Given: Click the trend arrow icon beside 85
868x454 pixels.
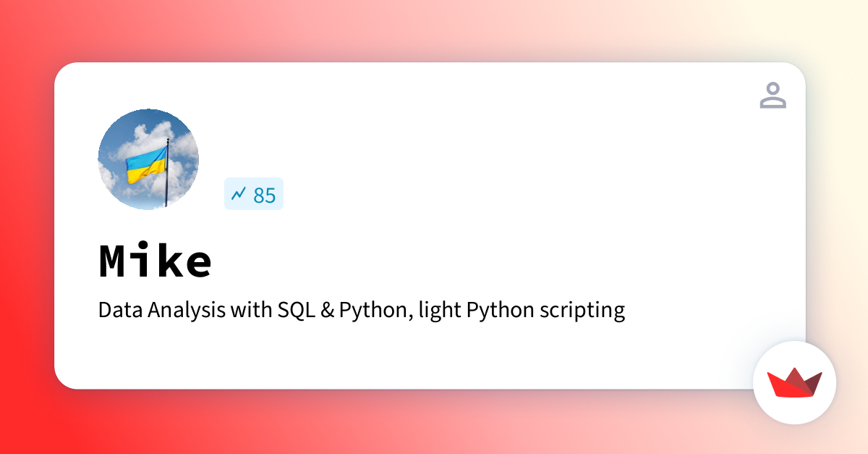Looking at the screenshot, I should pyautogui.click(x=239, y=194).
